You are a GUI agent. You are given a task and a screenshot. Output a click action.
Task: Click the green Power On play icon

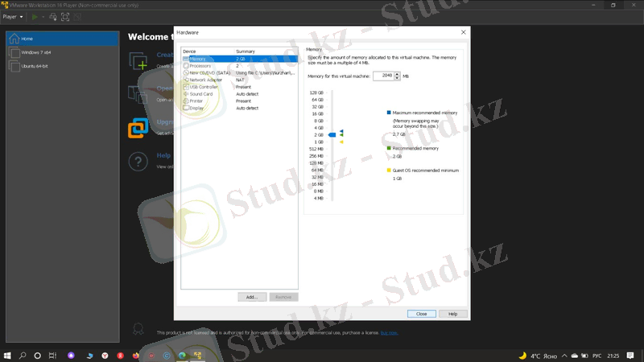35,17
